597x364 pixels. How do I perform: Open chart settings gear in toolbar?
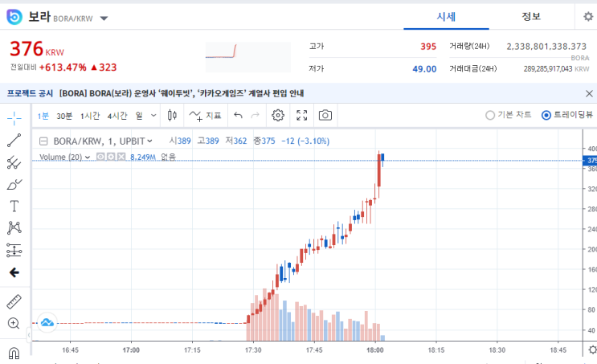pos(278,116)
